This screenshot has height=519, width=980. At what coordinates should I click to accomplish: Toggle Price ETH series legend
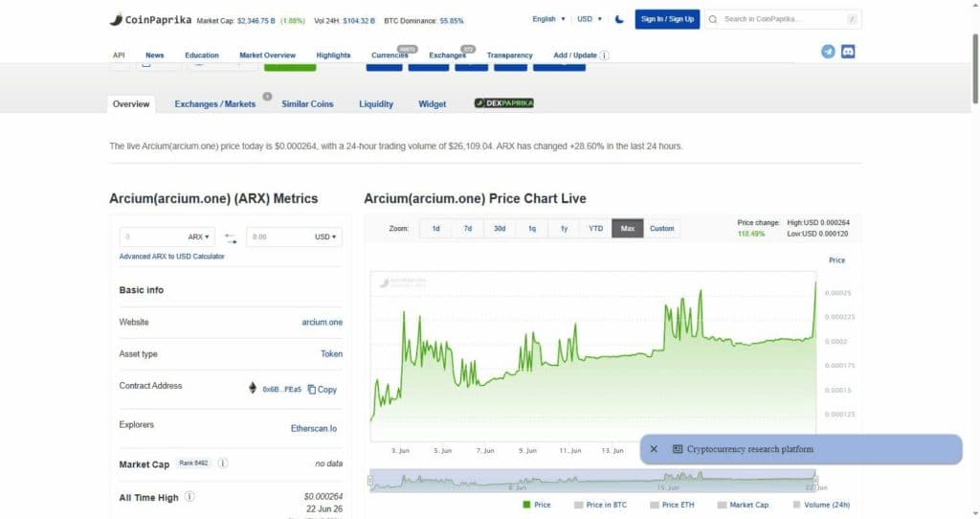(672, 505)
